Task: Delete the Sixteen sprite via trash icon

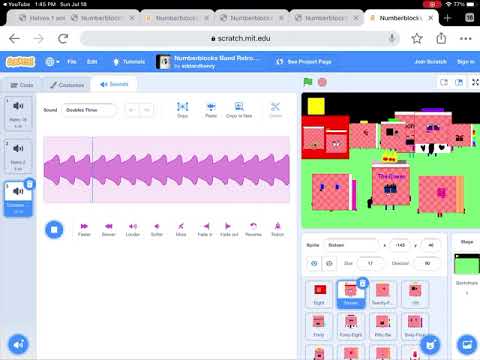Action: coord(363,283)
